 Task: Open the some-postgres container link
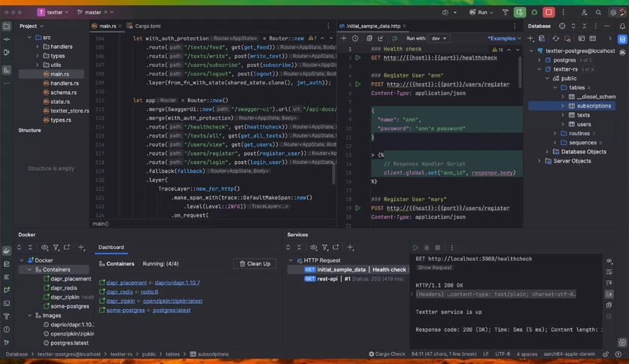(x=125, y=311)
